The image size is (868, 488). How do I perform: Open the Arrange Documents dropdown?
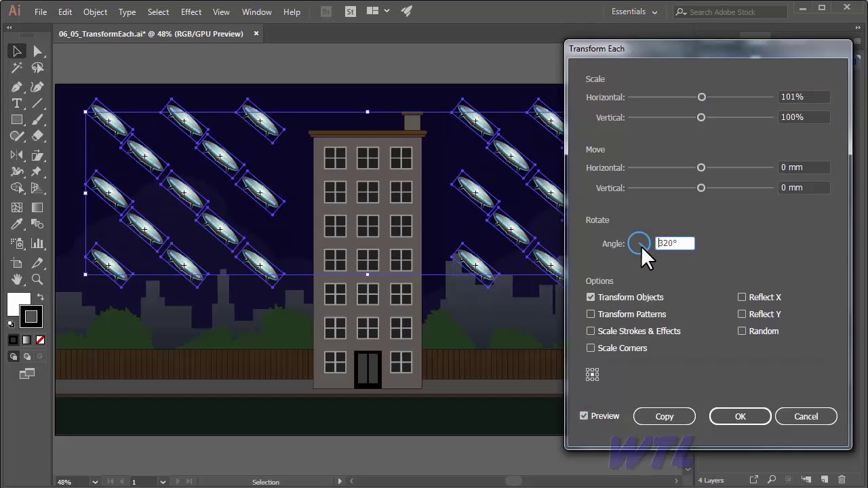(377, 11)
